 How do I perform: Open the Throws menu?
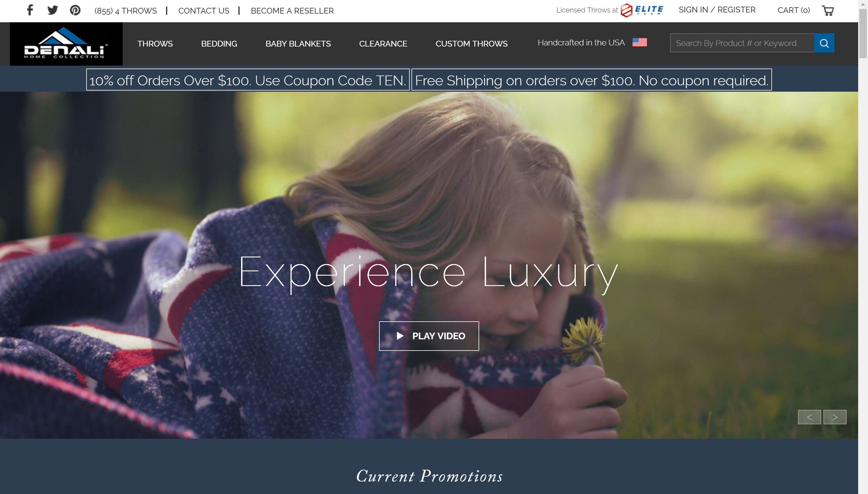tap(155, 44)
